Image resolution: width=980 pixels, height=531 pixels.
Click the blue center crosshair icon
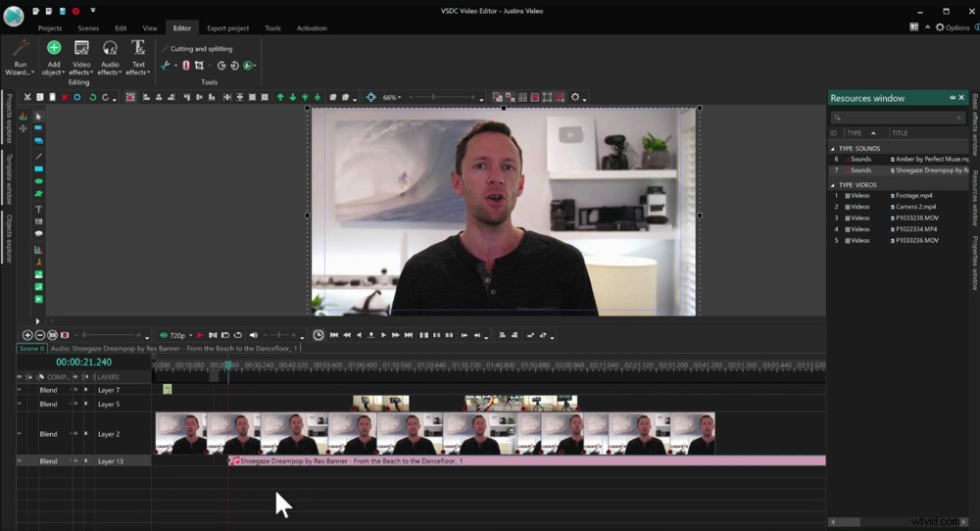click(x=371, y=97)
